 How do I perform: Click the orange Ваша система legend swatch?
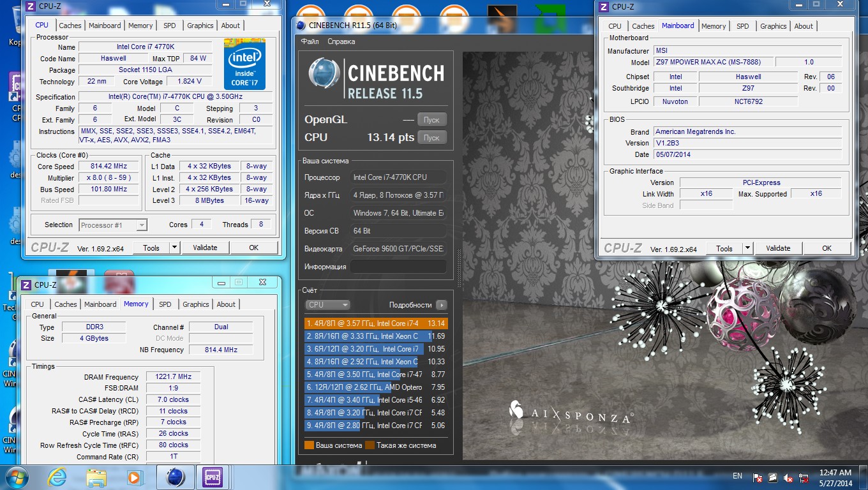(x=309, y=445)
